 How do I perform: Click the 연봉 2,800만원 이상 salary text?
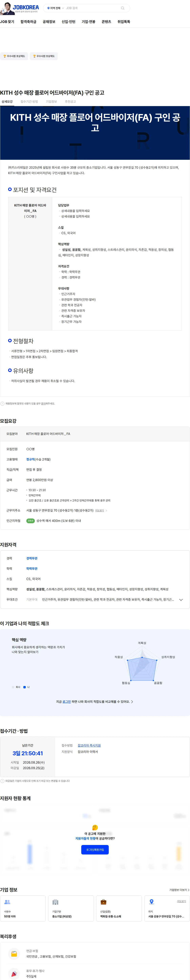(x=40, y=480)
